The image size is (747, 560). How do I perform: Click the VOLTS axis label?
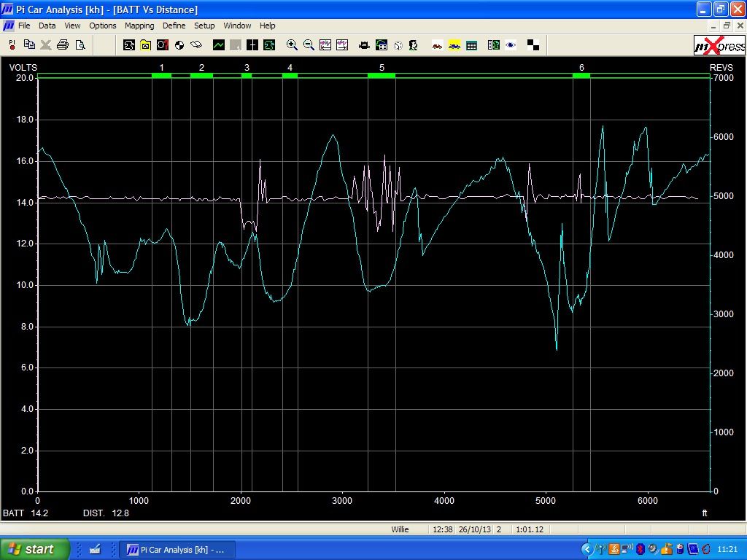pyautogui.click(x=23, y=68)
